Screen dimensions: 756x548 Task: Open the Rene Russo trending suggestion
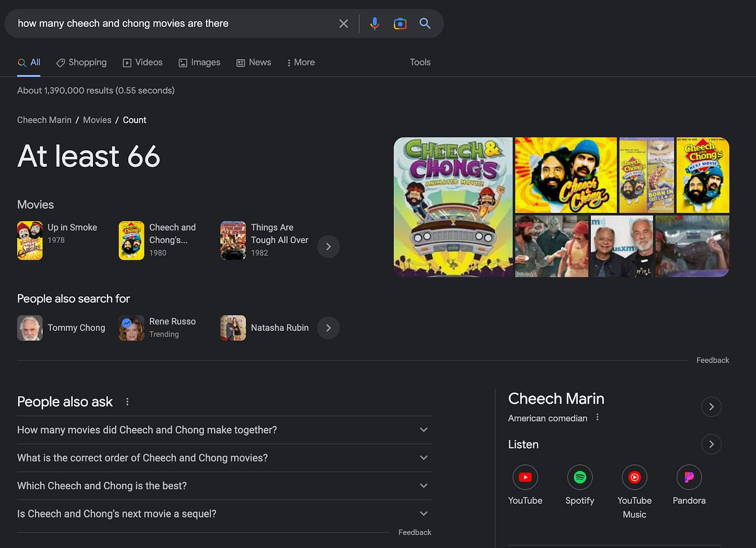158,328
